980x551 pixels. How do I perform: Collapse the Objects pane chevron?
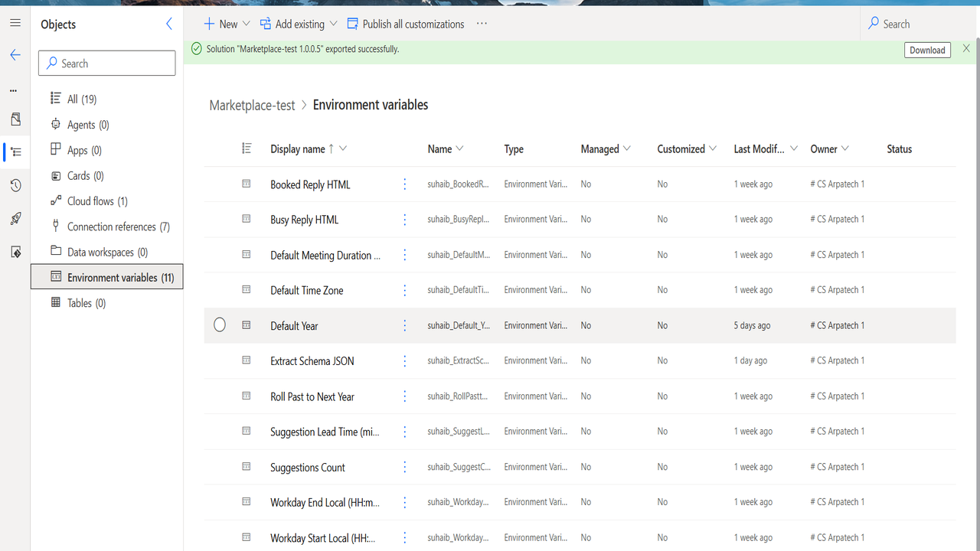tap(169, 24)
